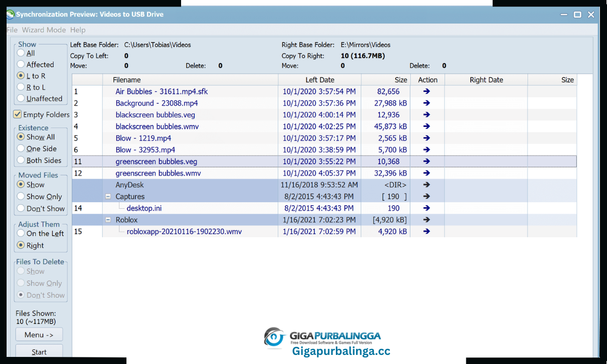Image resolution: width=607 pixels, height=364 pixels.
Task: Click the action arrow for Blow - 32953.mp4
Action: coord(426,150)
